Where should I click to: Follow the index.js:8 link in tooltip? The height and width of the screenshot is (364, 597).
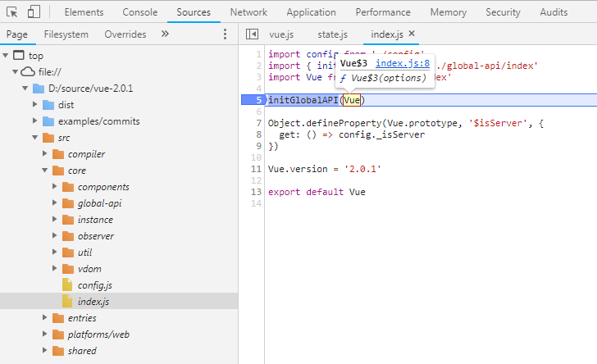pyautogui.click(x=403, y=64)
